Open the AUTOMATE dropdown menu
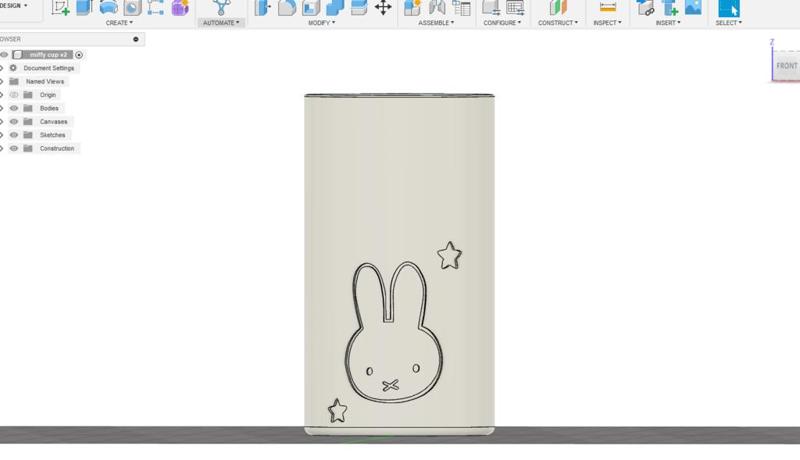 [x=221, y=23]
